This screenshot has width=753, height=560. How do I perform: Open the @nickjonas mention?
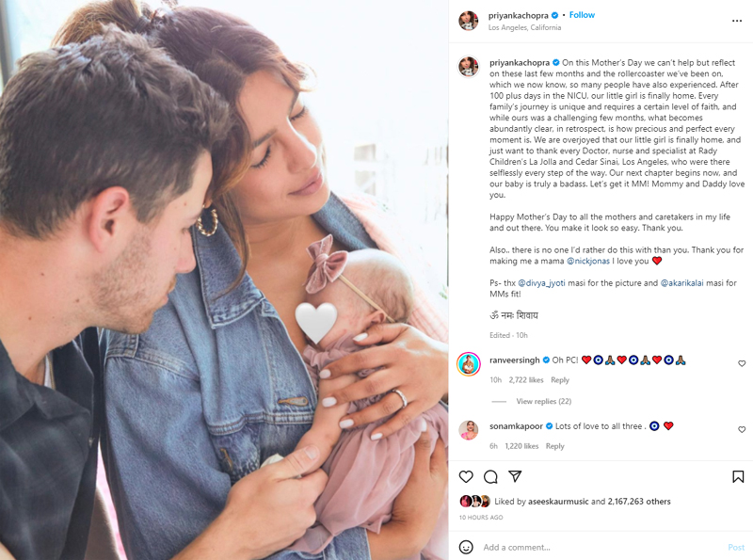pyautogui.click(x=587, y=261)
